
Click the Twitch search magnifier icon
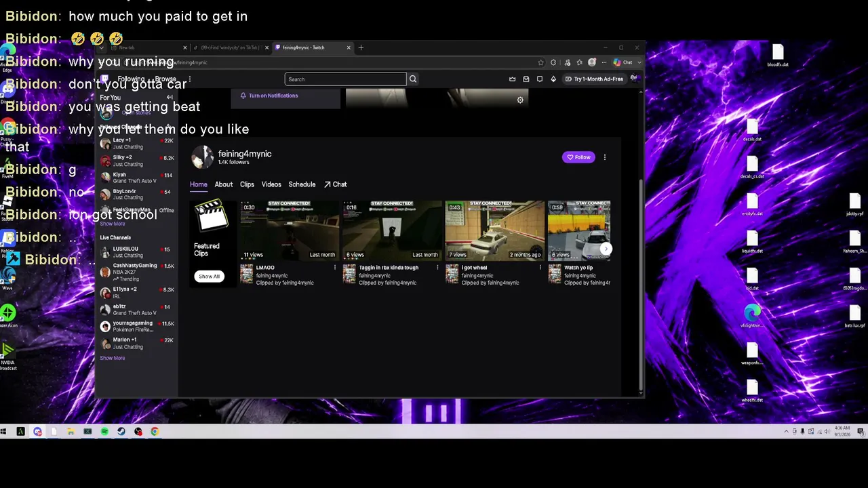point(412,79)
